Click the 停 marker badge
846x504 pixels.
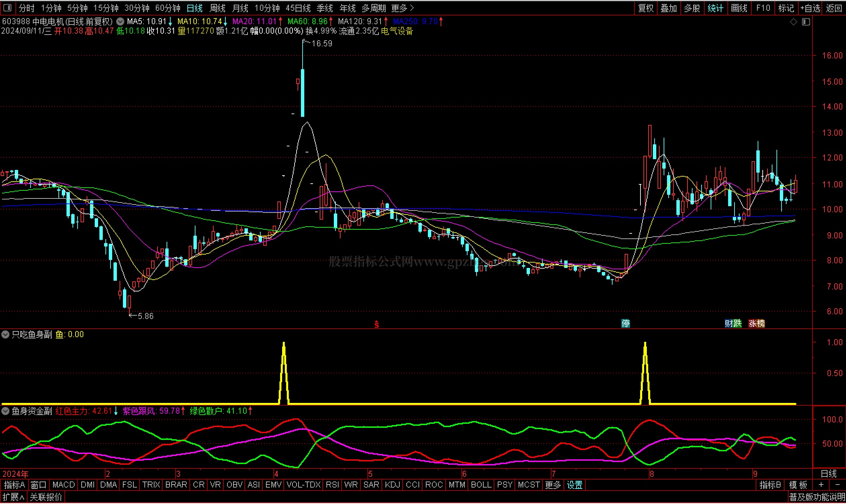pos(626,324)
